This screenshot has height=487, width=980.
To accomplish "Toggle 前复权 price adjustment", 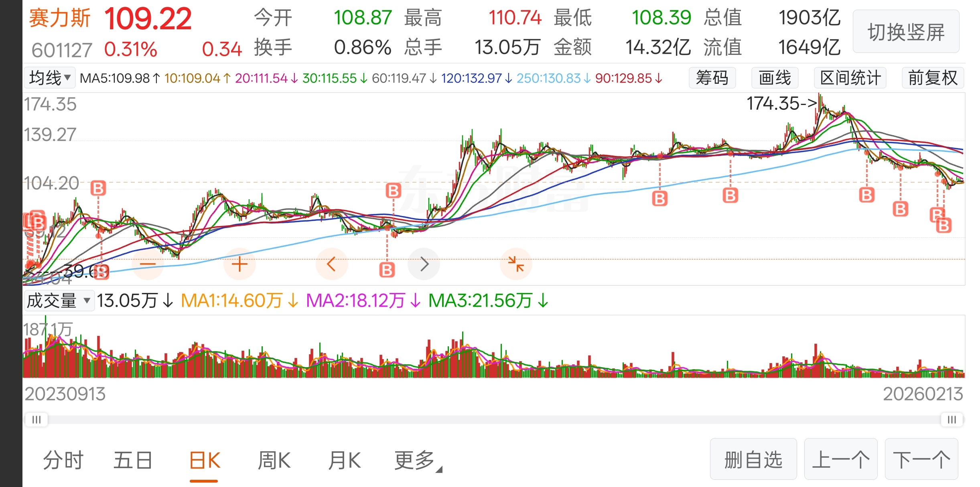I will [x=932, y=78].
